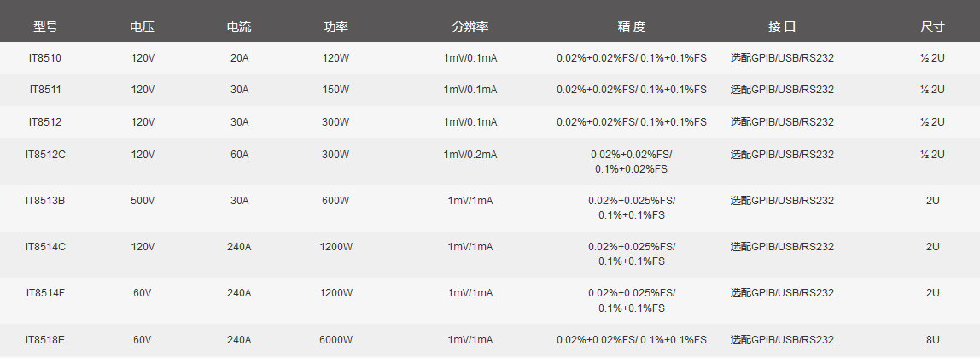Click accuracy value in IT8512C row
The height and width of the screenshot is (358, 980).
[x=631, y=161]
